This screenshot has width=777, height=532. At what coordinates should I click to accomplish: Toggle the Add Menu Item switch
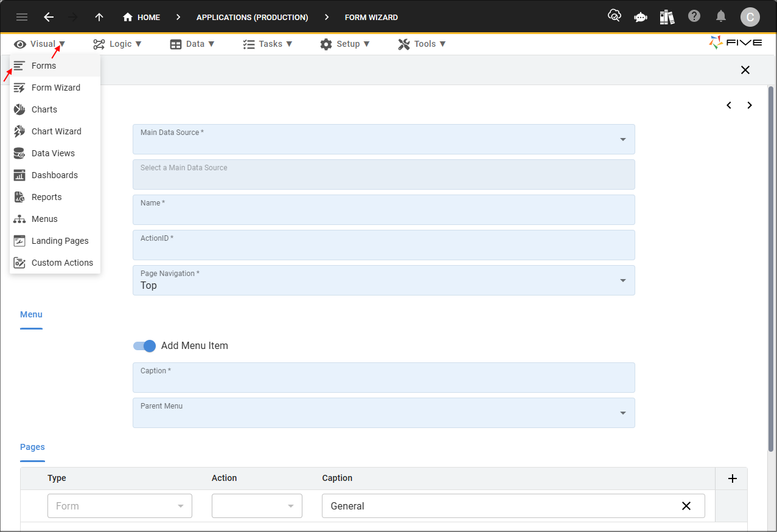coord(145,345)
